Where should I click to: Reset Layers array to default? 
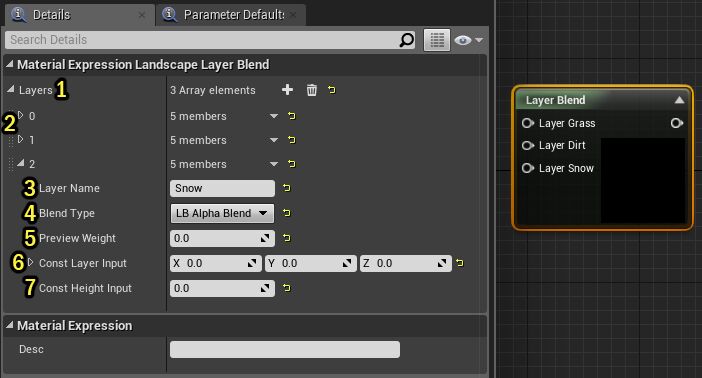(x=332, y=90)
